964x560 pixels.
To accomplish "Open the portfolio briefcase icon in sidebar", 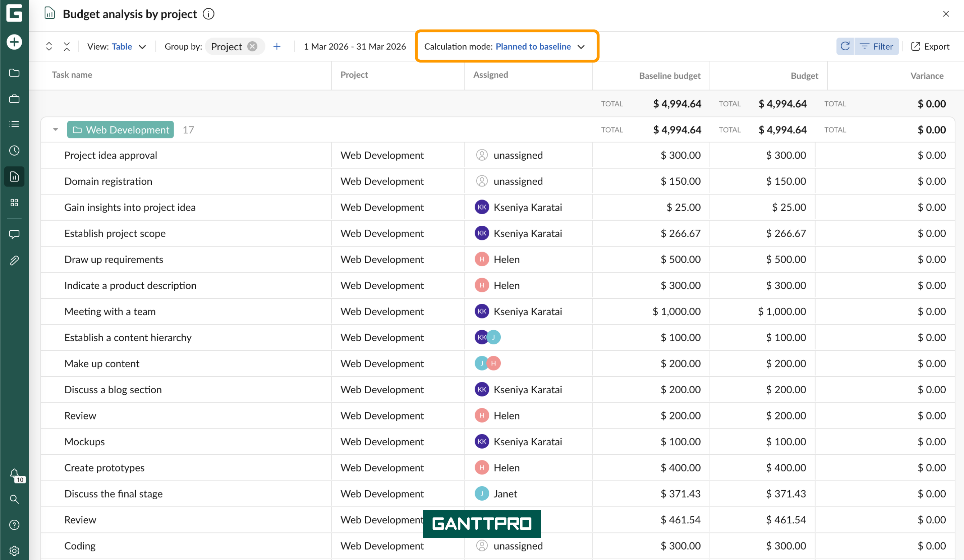I will pyautogui.click(x=14, y=99).
